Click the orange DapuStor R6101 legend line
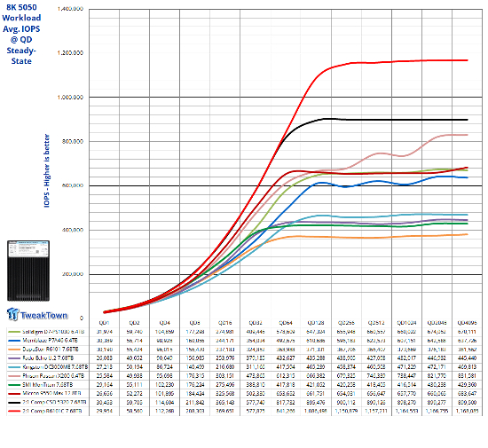Viewport: 488px width, 448px height. point(13,350)
